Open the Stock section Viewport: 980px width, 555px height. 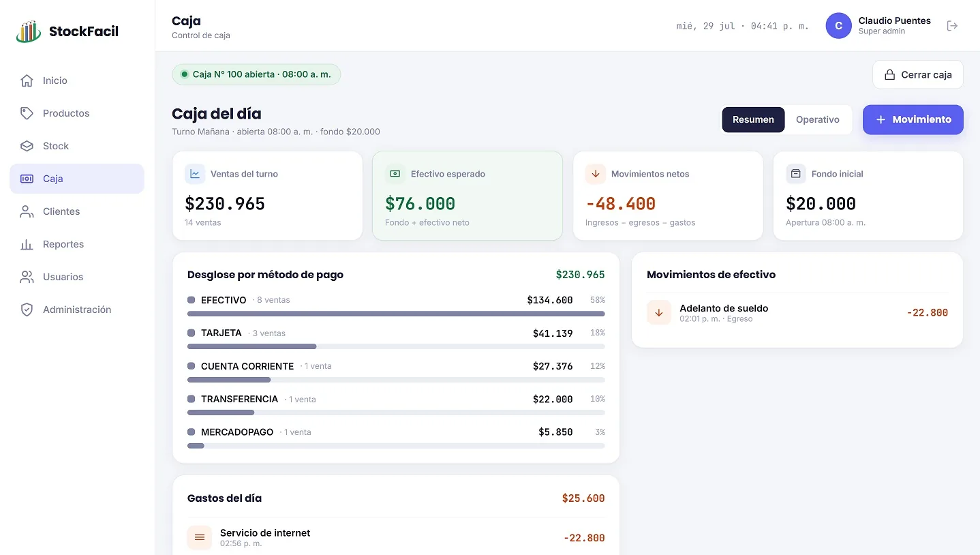(77, 146)
